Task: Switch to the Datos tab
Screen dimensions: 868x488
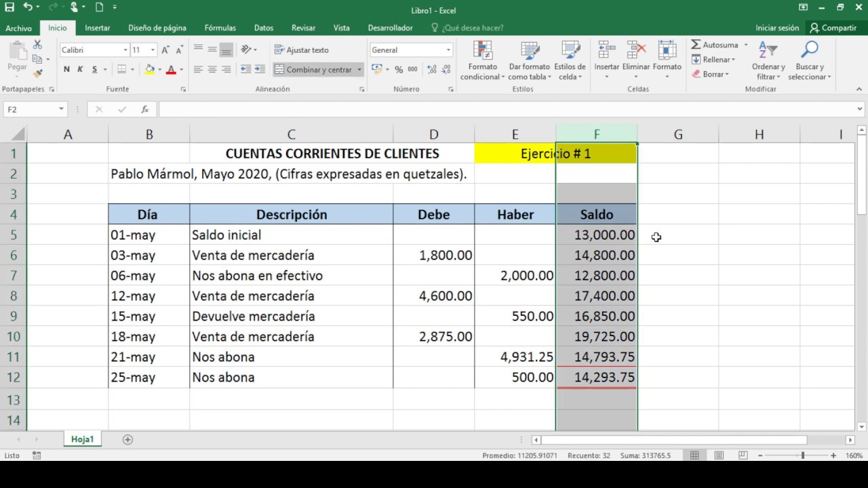Action: (264, 28)
